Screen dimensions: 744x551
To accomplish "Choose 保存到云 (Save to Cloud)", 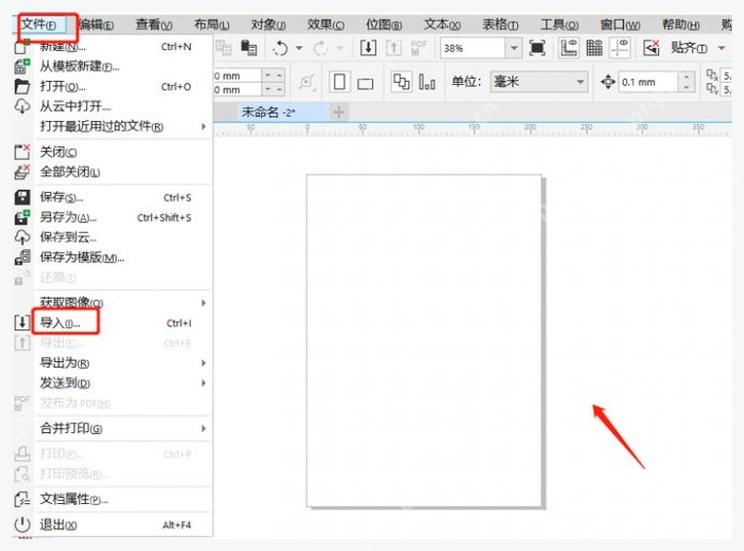I will [x=113, y=237].
